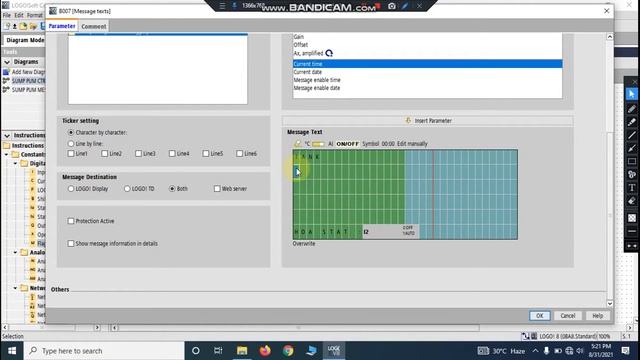Check the Line4 ticker checkbox
Viewport: 640px width, 360px height.
[x=172, y=153]
